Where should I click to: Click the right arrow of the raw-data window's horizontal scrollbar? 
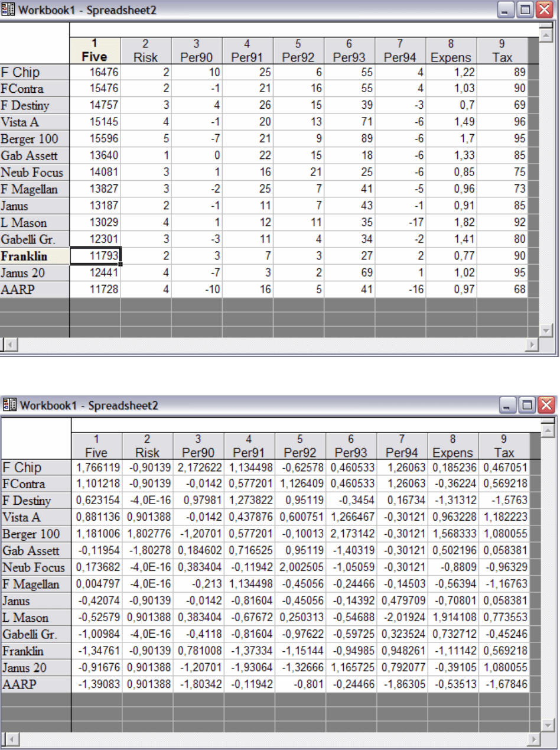[x=533, y=345]
